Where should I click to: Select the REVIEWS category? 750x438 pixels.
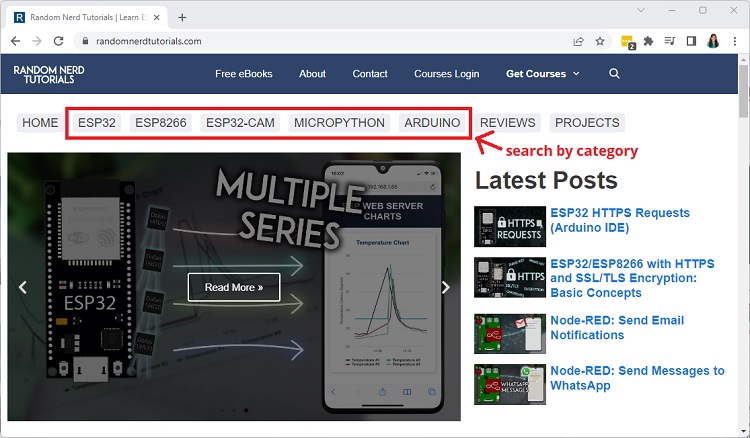[507, 123]
